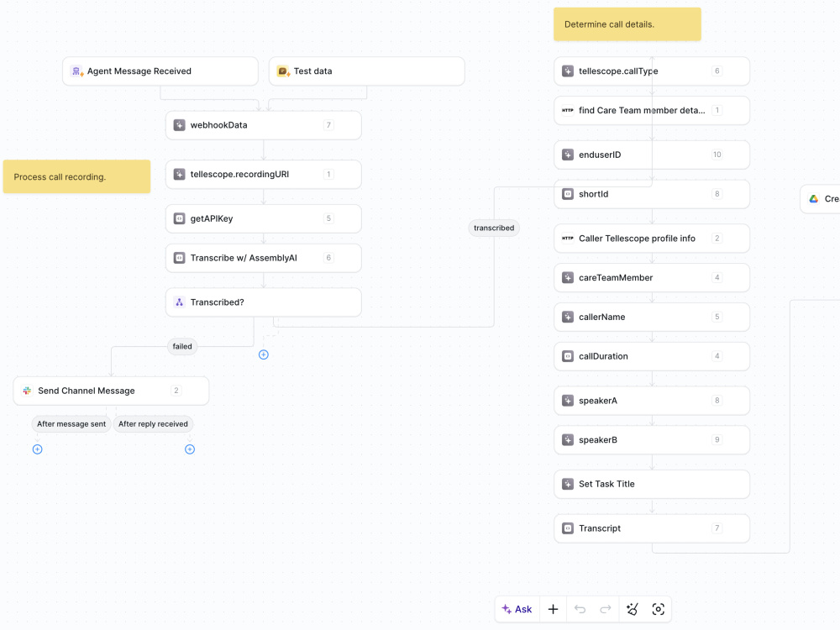Click the speakerA node icon

[x=568, y=401]
